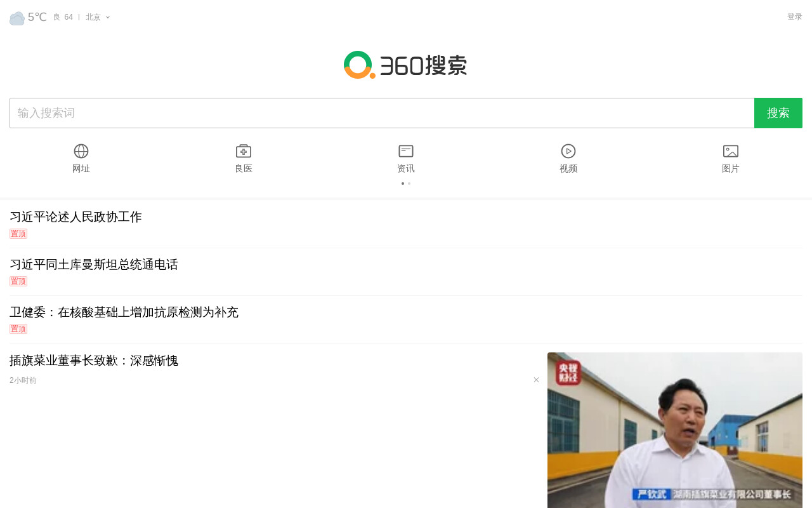Click the 2小时前 timestamp
The image size is (812, 508).
tap(23, 380)
